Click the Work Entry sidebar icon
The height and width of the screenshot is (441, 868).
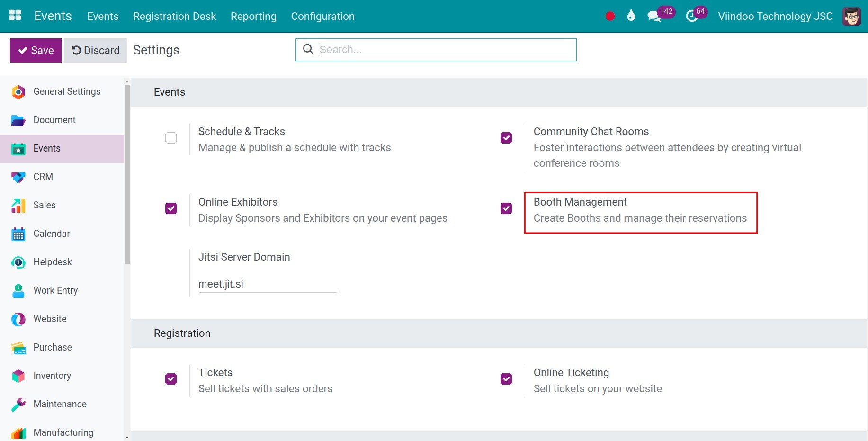18,291
